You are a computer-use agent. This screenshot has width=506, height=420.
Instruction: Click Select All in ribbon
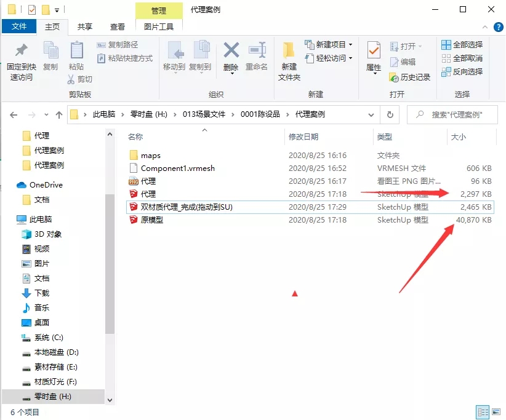point(462,45)
